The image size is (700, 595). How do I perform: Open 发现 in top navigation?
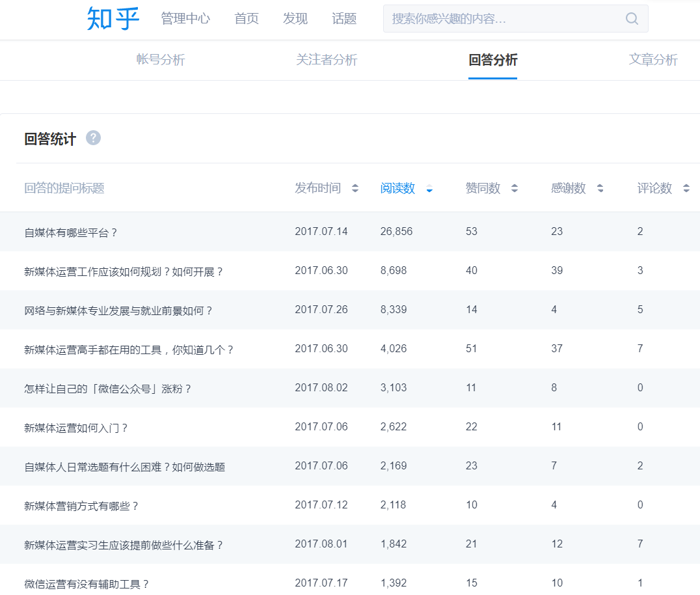(295, 19)
